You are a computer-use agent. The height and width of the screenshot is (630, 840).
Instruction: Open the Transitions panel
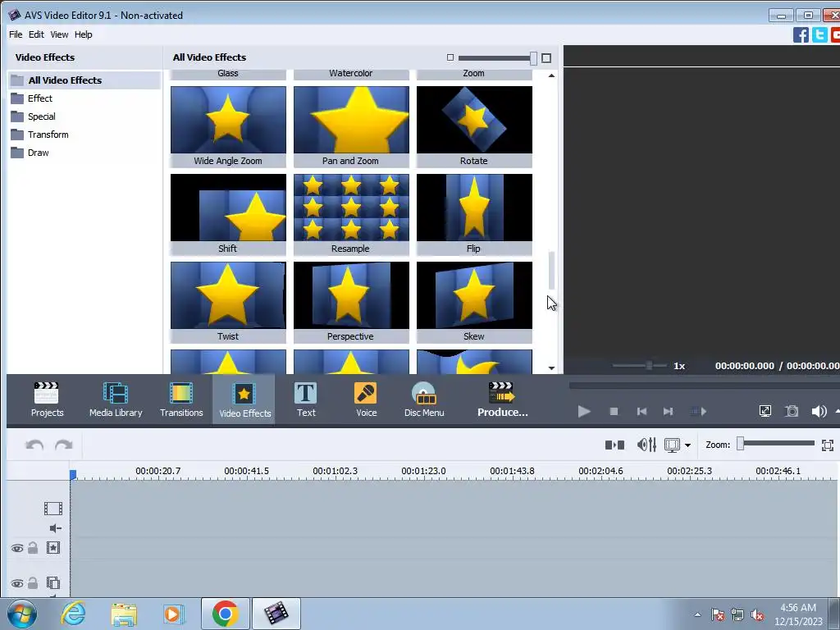tap(181, 399)
